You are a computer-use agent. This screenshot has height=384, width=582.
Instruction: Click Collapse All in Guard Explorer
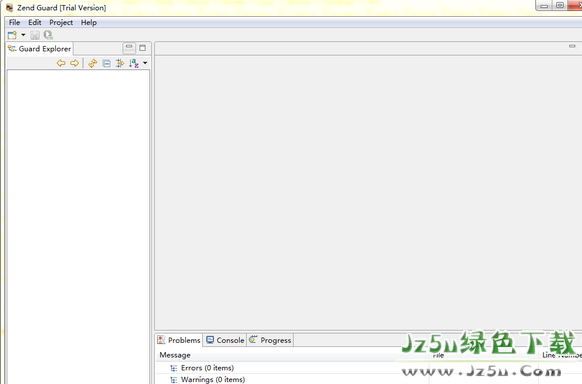pyautogui.click(x=106, y=63)
